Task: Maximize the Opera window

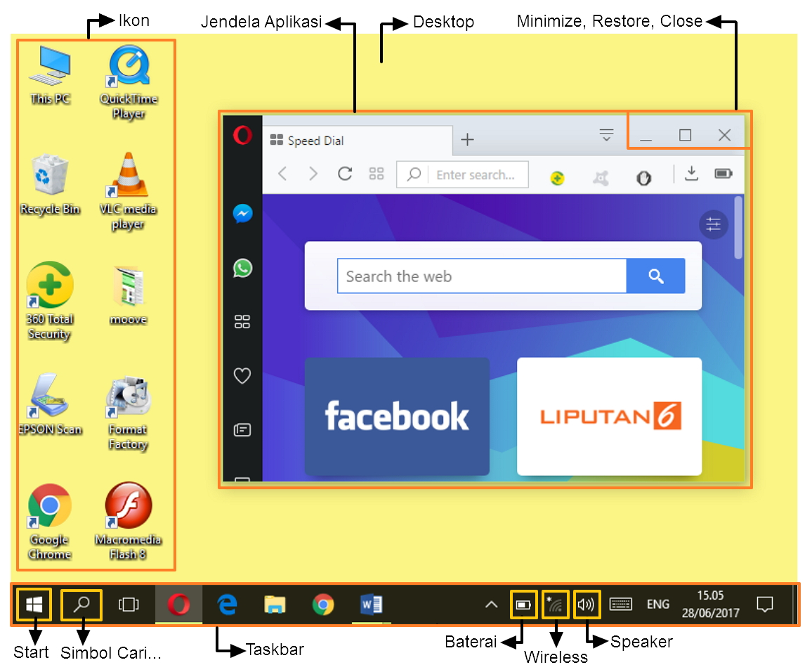Action: click(x=685, y=135)
